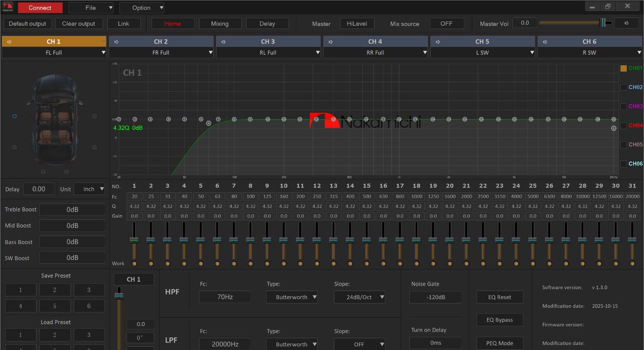Toggle the CH06 curve checkbox
The image size is (644, 350).
pyautogui.click(x=623, y=164)
